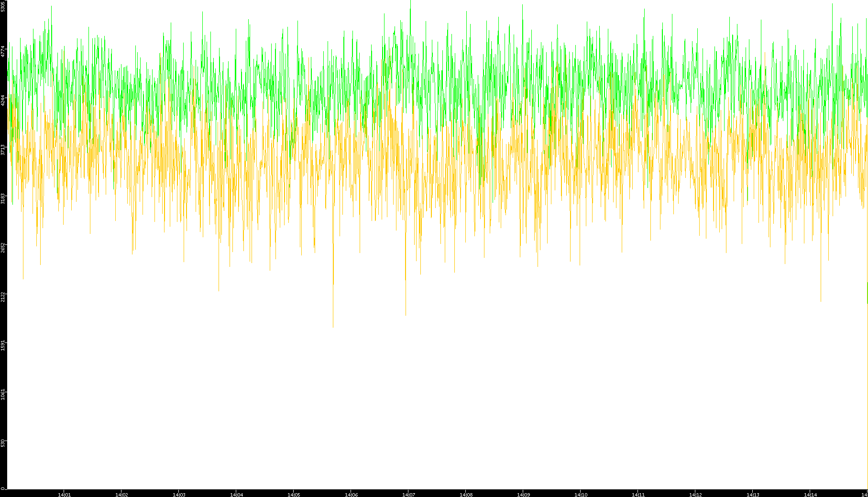Select the 14:09 time marker
This screenshot has width=868, height=497.
(x=523, y=495)
